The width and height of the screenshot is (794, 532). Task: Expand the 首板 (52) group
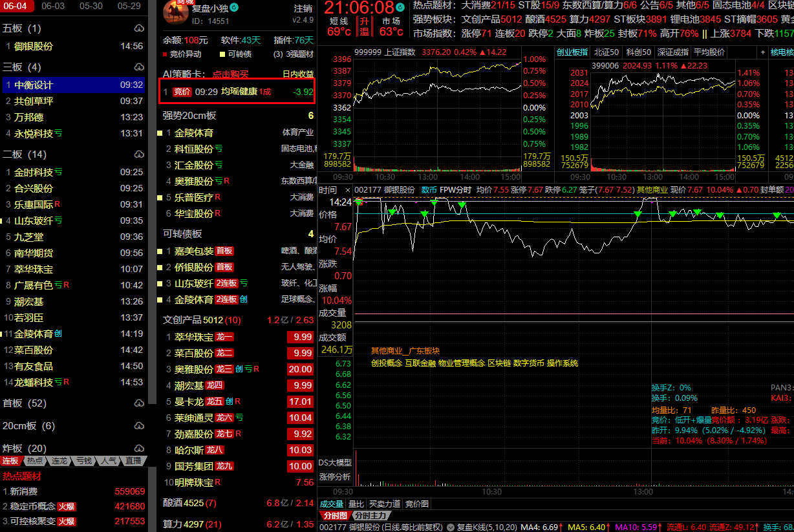(25, 403)
